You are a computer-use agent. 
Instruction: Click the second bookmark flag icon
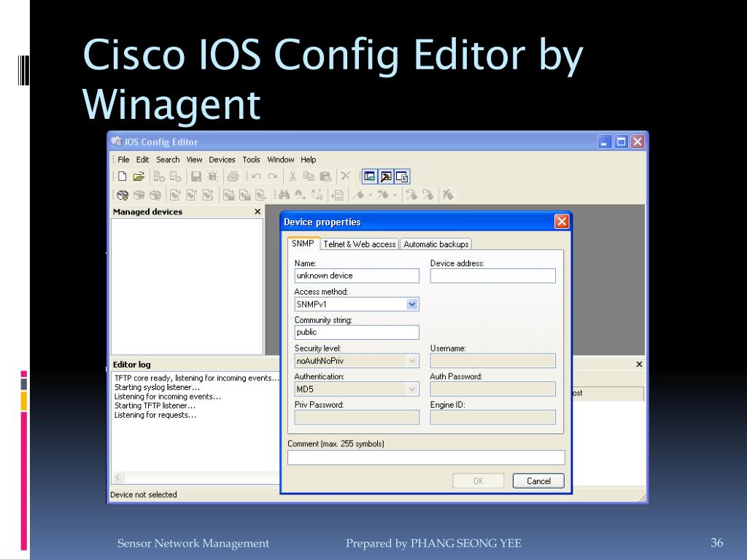click(x=383, y=195)
